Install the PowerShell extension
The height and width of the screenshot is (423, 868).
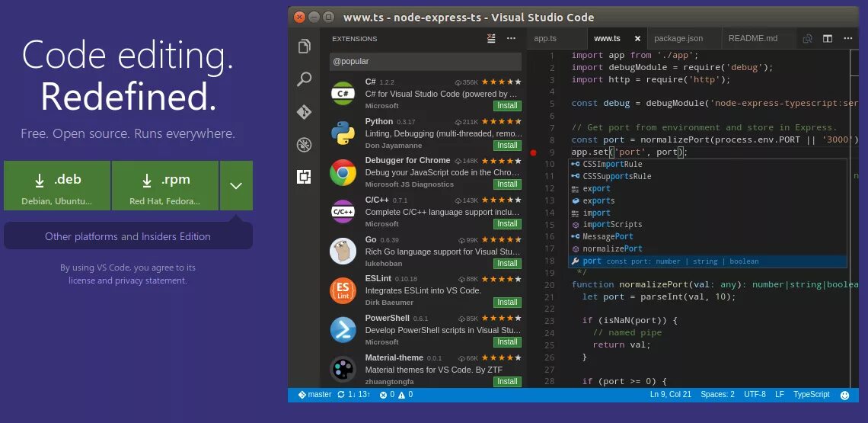pos(507,342)
